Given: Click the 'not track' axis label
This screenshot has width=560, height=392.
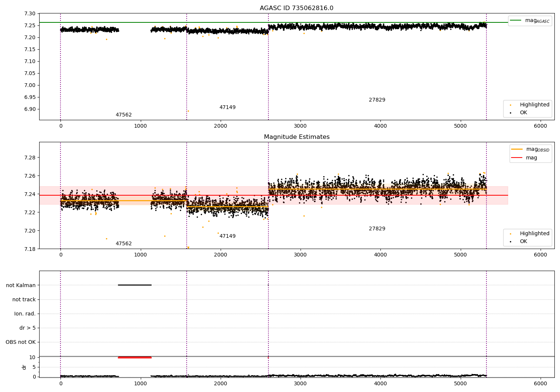Looking at the screenshot, I should coord(24,299).
